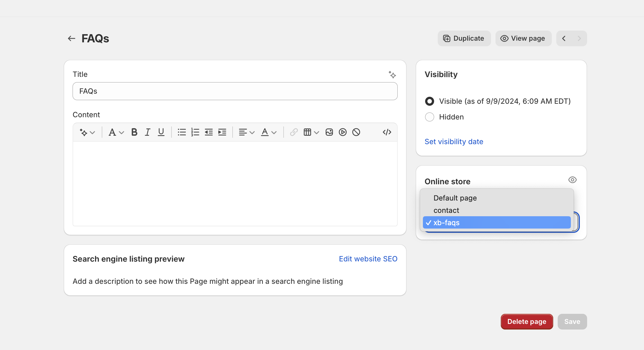Click the Title input field

pyautogui.click(x=235, y=91)
